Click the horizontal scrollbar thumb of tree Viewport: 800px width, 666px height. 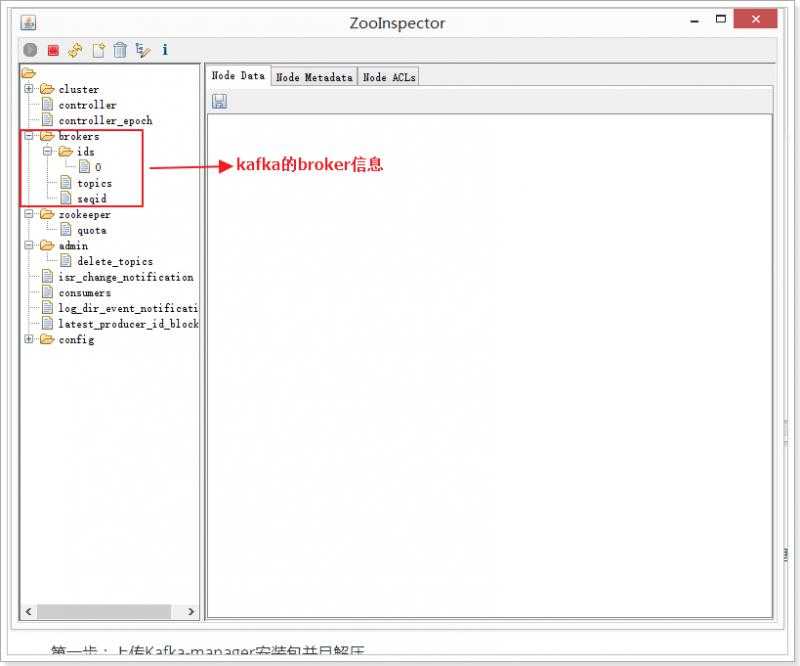(x=104, y=611)
